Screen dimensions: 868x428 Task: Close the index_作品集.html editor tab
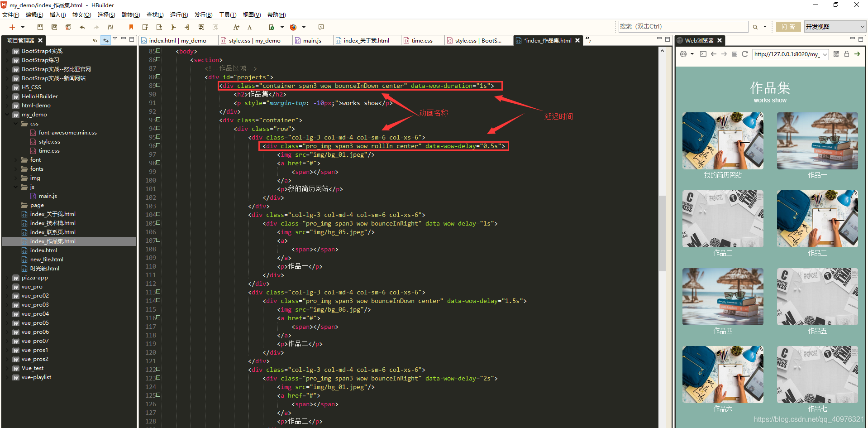[577, 40]
